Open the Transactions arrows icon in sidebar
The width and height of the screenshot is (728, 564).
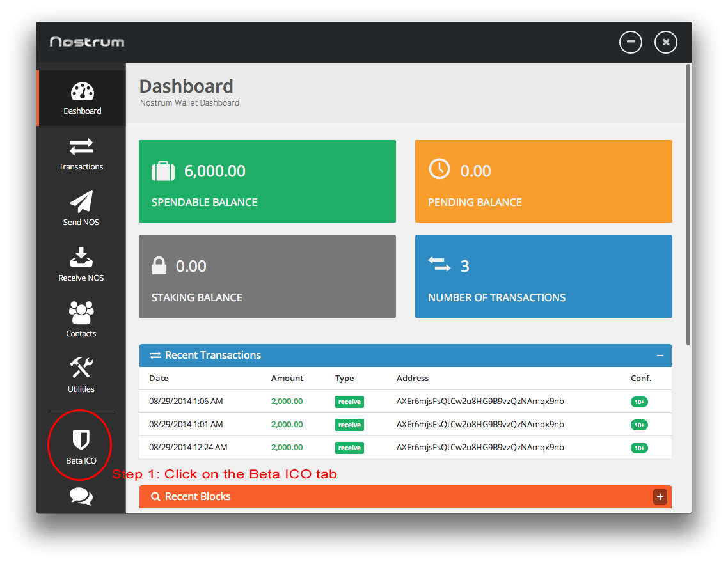81,146
